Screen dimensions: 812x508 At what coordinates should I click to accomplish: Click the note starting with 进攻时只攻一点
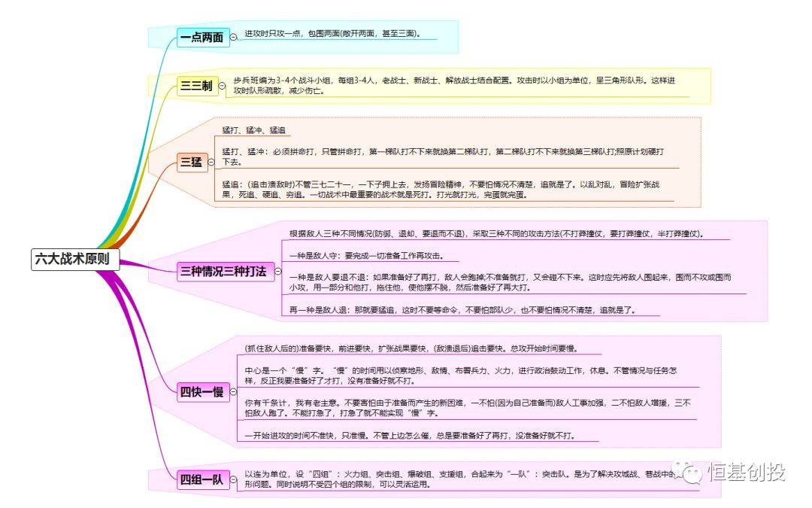pos(331,33)
